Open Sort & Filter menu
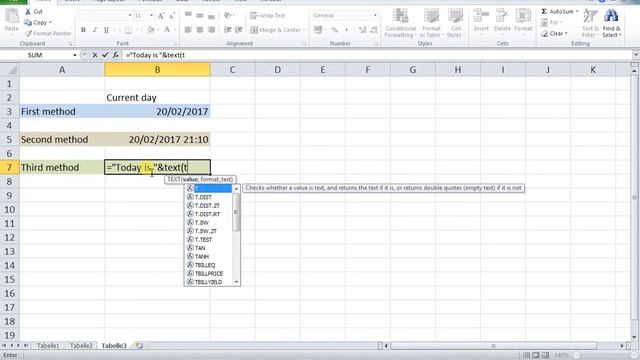Screen dimensions: 640x360 coord(590,23)
